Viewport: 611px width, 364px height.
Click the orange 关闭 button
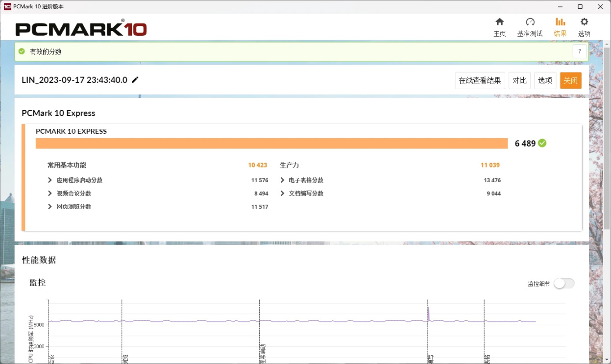(x=570, y=80)
